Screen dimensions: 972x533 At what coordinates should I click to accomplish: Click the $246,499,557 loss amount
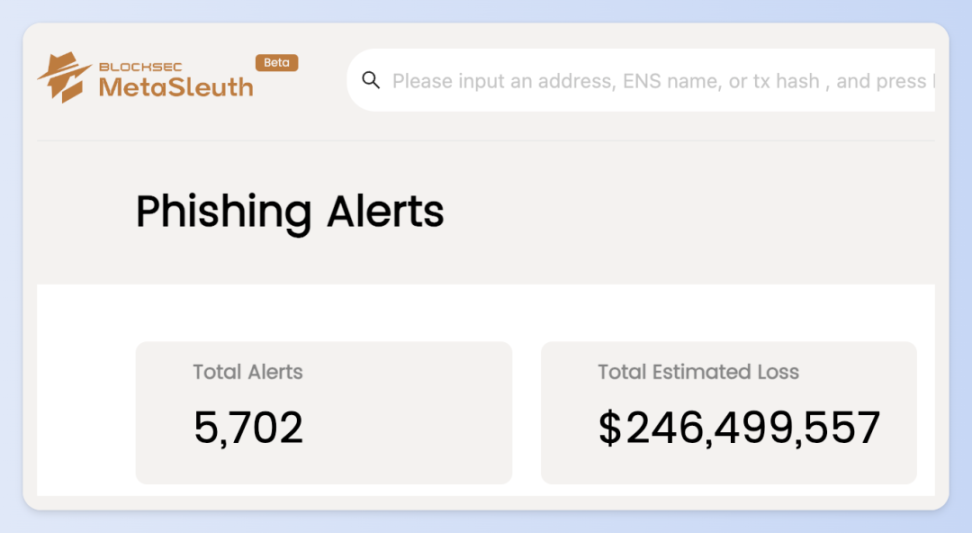click(x=739, y=428)
